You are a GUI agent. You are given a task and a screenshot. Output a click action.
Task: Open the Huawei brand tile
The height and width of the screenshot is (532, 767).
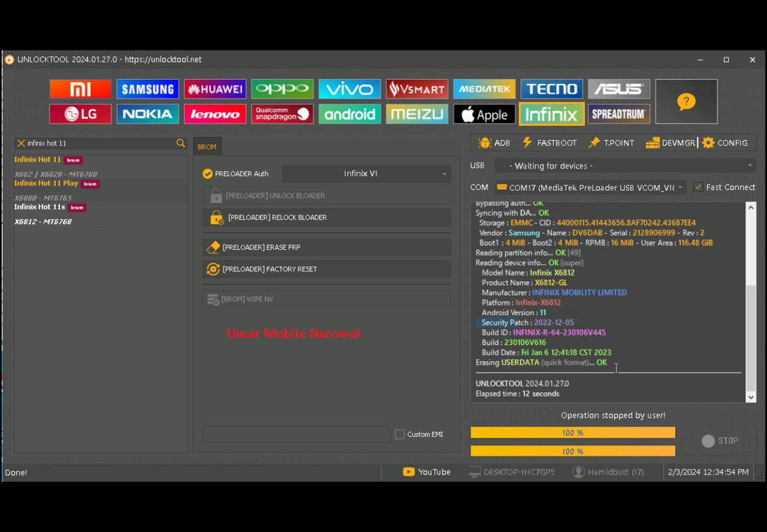click(x=215, y=89)
